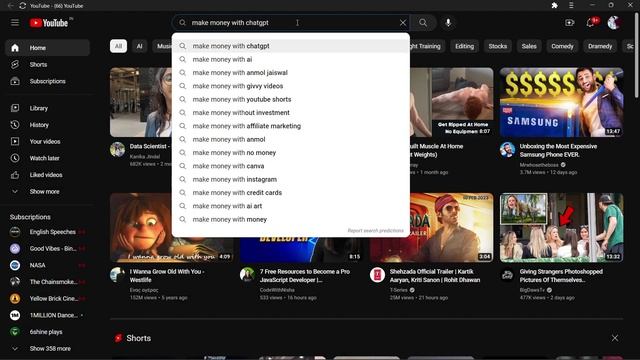Choose suggestion make money with givvy videos
Viewport: 640px width, 360px height.
point(291,86)
